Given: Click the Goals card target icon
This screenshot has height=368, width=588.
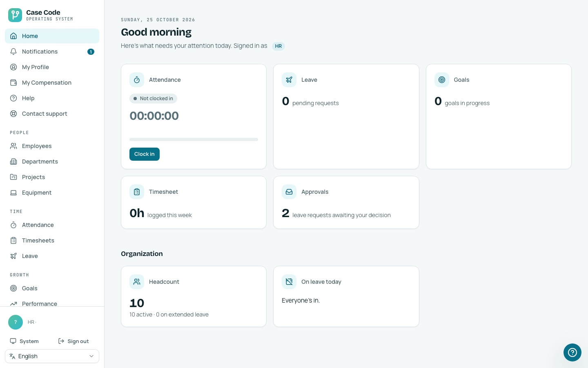Looking at the screenshot, I should pos(442,80).
